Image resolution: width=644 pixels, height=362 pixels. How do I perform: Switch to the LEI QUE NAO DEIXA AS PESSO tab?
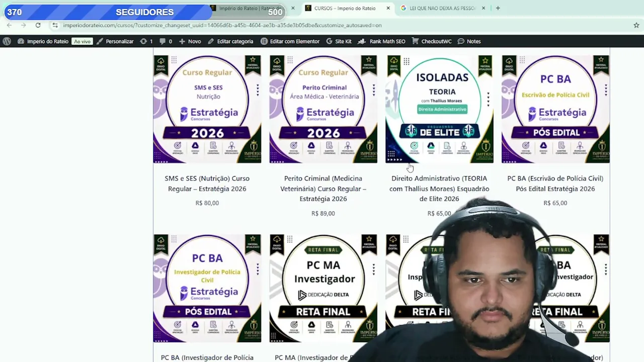coord(442,8)
